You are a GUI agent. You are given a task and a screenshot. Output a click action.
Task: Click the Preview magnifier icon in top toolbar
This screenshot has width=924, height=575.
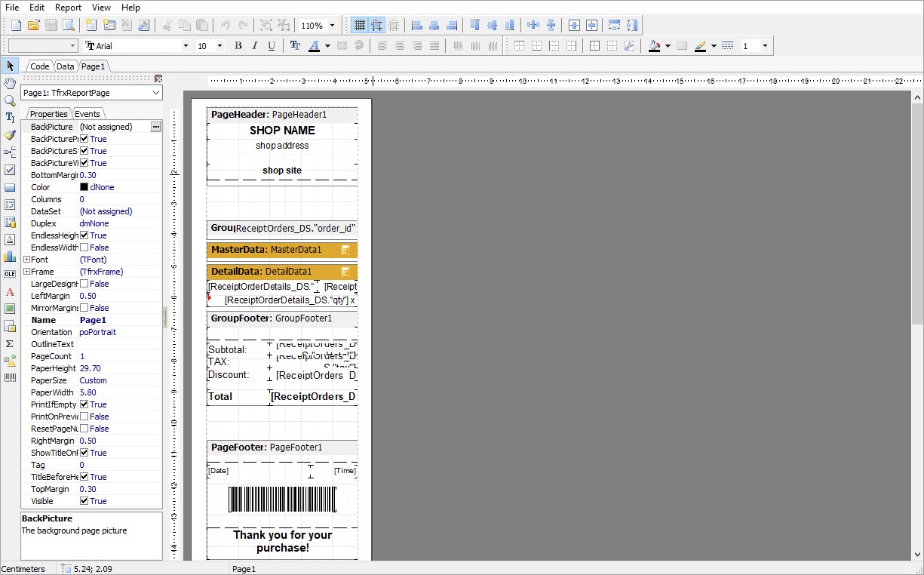pyautogui.click(x=68, y=25)
